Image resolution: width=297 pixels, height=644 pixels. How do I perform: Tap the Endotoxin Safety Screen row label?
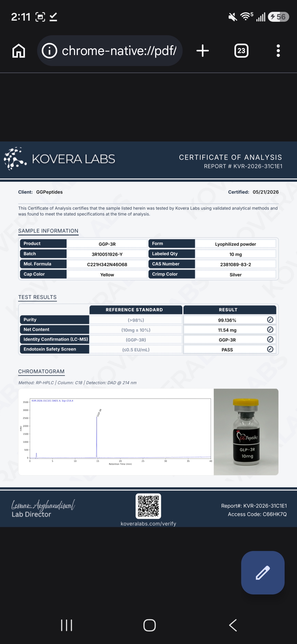54,349
